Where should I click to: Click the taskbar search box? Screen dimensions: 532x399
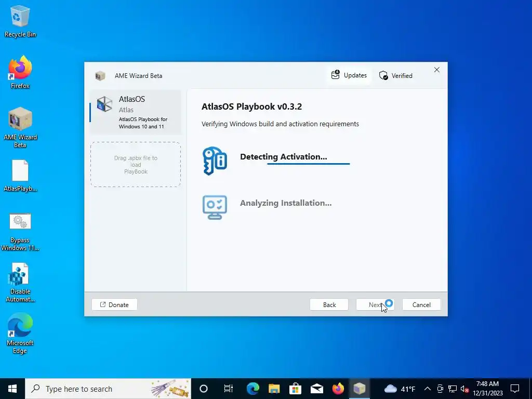click(x=108, y=389)
